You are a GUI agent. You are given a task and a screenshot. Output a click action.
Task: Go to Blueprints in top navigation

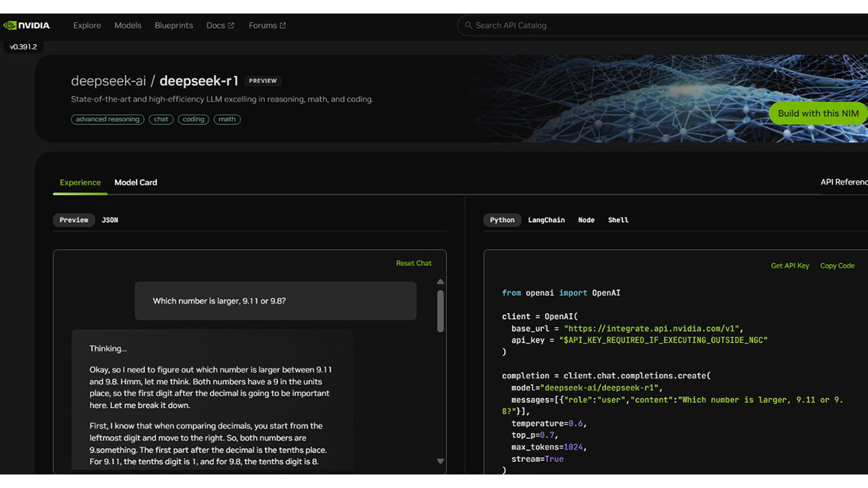click(174, 25)
